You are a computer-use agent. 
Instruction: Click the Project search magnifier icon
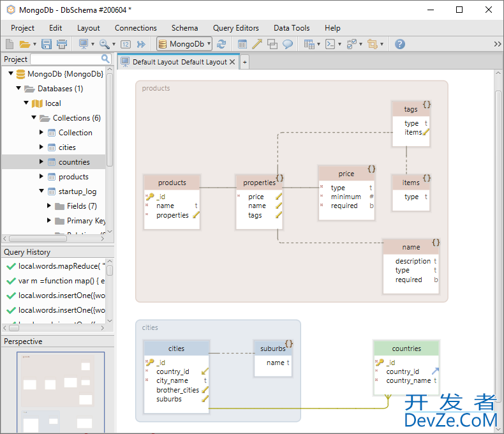[x=105, y=59]
